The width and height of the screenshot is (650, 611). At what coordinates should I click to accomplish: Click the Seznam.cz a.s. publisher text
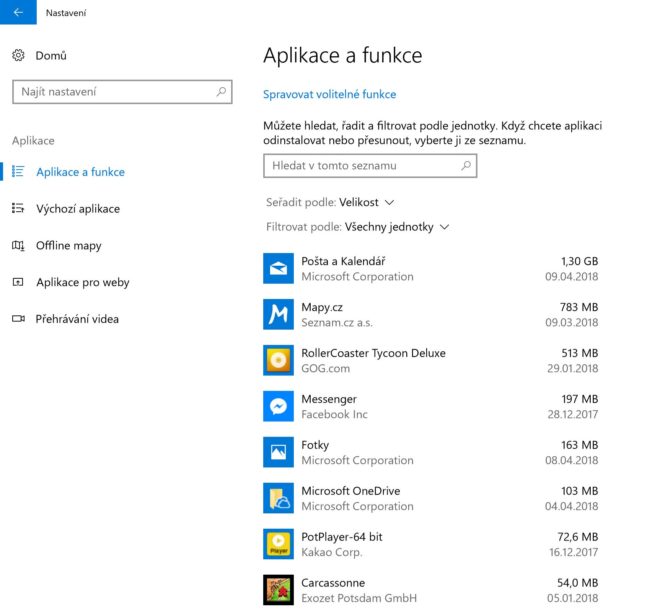337,322
